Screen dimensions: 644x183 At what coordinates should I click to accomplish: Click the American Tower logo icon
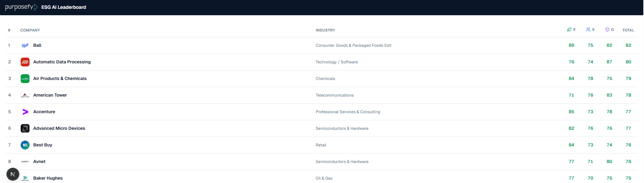coord(25,95)
